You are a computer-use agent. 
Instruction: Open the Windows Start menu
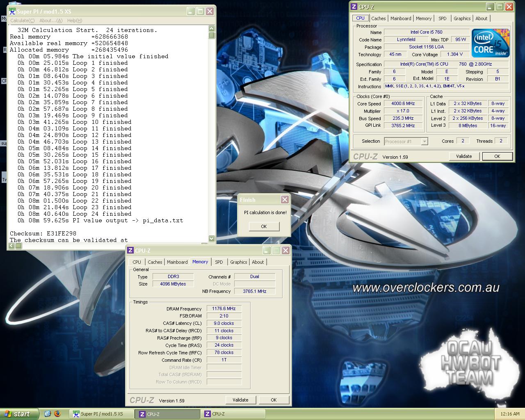pos(20,414)
